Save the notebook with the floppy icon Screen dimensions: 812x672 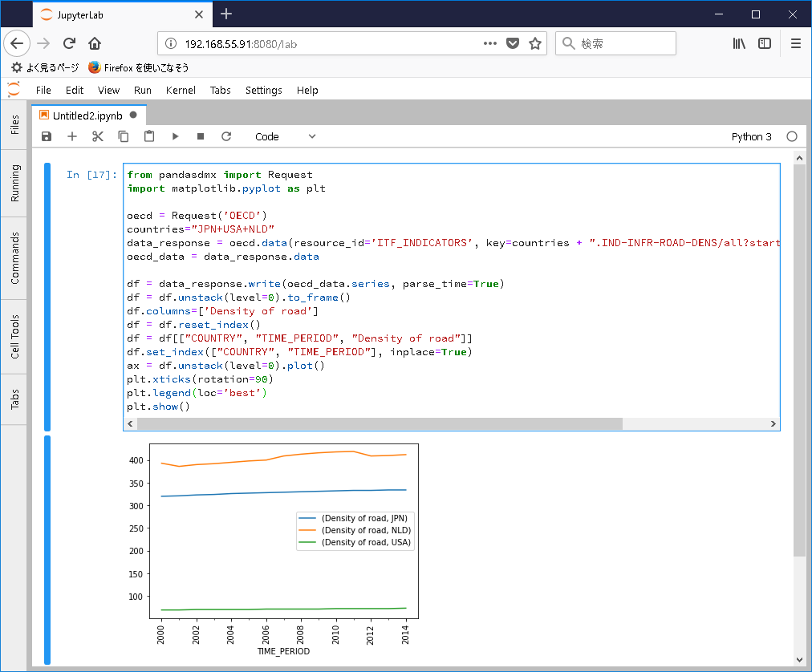[47, 136]
